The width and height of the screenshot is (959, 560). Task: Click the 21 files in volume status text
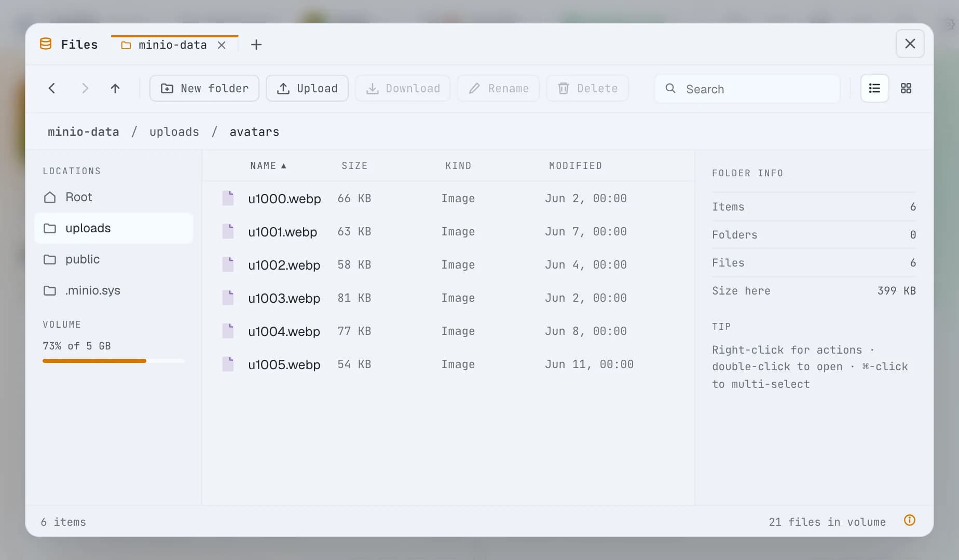(827, 522)
